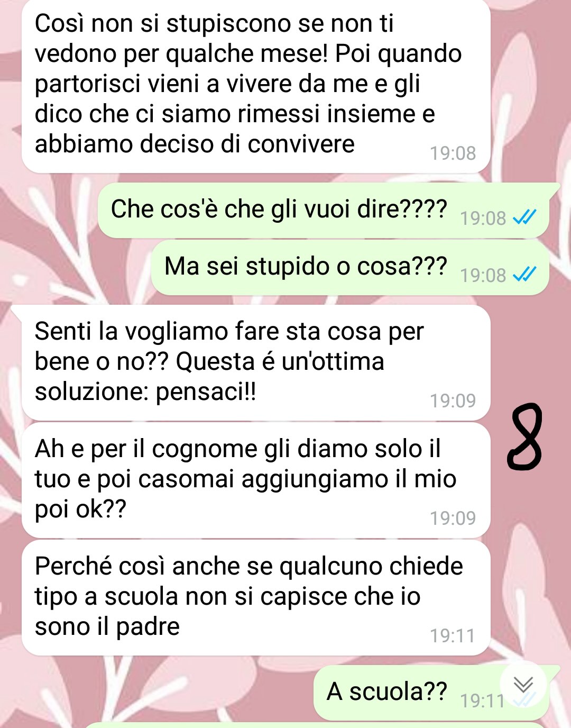Select the sent message 'Che cos'è che gli vuoi dire????'
The width and height of the screenshot is (571, 728).
pos(324,211)
